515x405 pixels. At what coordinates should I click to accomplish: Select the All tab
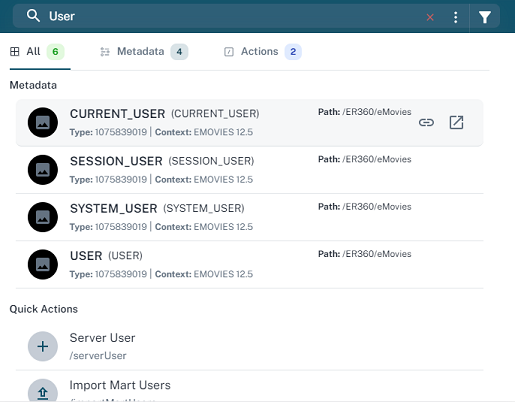click(x=40, y=52)
